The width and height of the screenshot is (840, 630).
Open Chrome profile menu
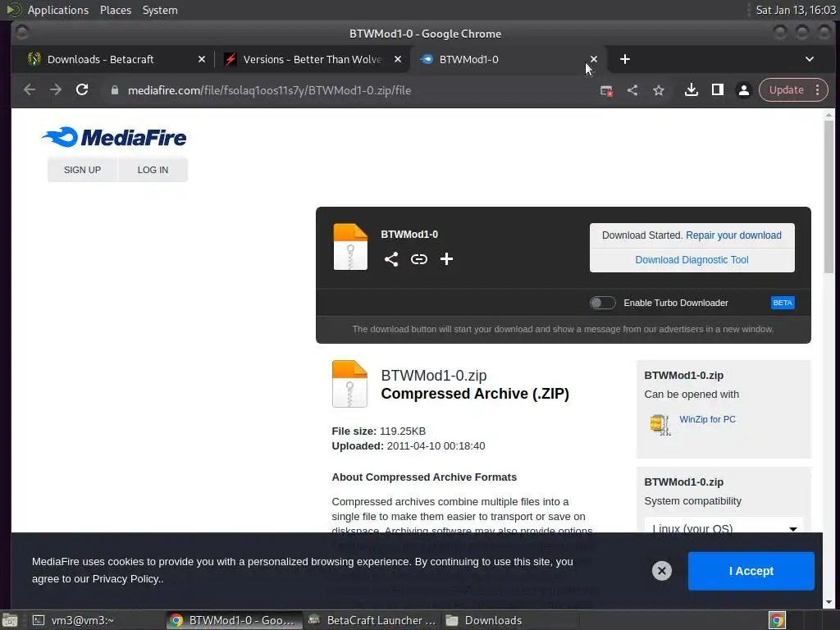tap(743, 90)
